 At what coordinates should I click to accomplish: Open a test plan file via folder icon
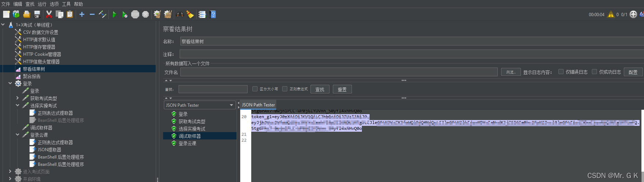26,14
